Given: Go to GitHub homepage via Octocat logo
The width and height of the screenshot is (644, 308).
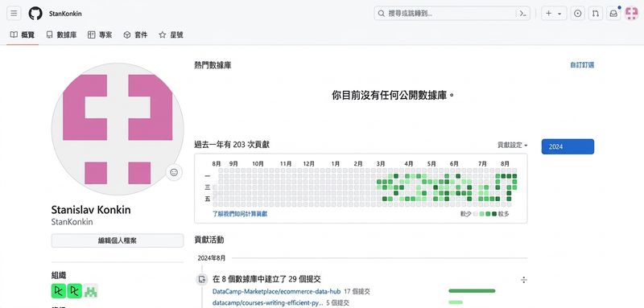Looking at the screenshot, I should pyautogui.click(x=35, y=14).
